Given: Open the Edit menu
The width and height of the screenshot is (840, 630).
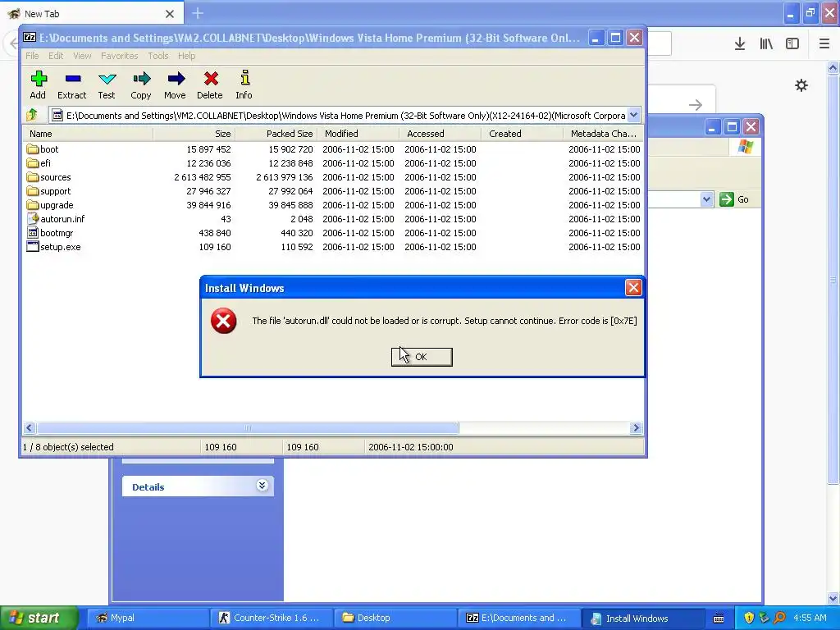Looking at the screenshot, I should pyautogui.click(x=56, y=56).
